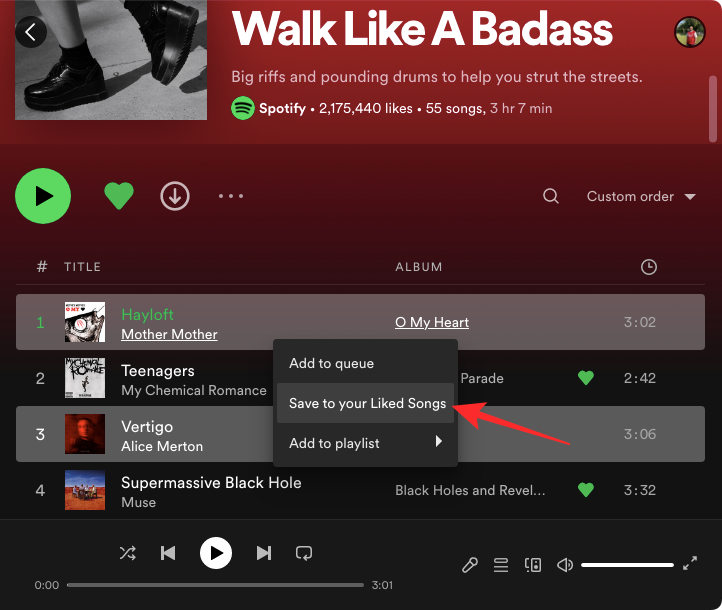Open the O My Heart album link

432,322
